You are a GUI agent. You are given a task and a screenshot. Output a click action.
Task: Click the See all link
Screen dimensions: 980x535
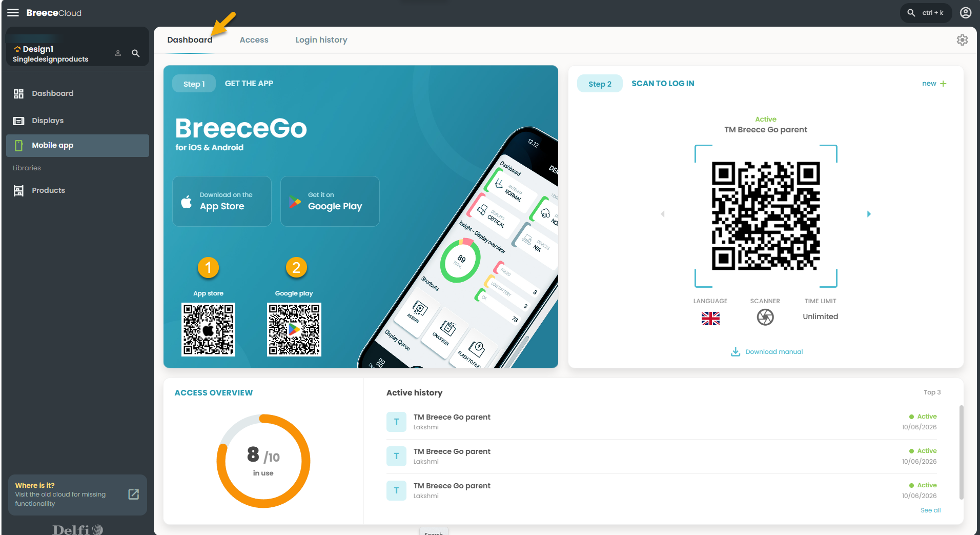(x=930, y=510)
